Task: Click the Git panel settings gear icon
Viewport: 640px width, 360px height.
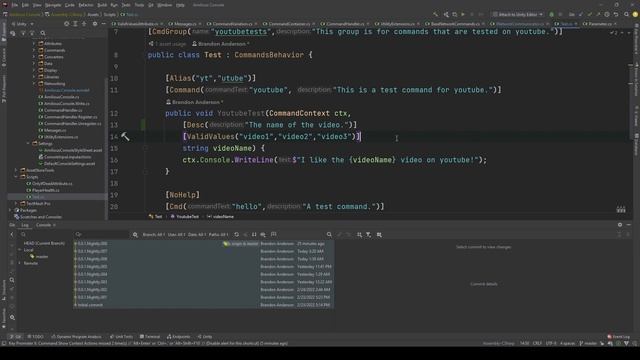Action: coord(620,225)
